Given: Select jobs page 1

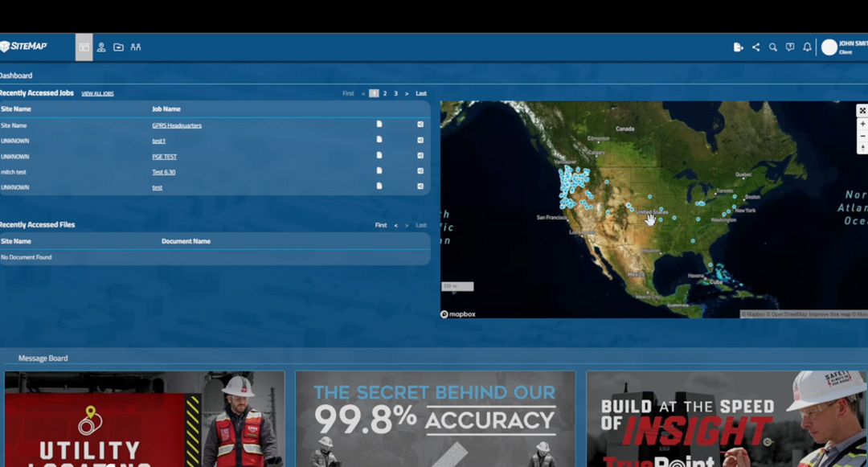Looking at the screenshot, I should [374, 93].
